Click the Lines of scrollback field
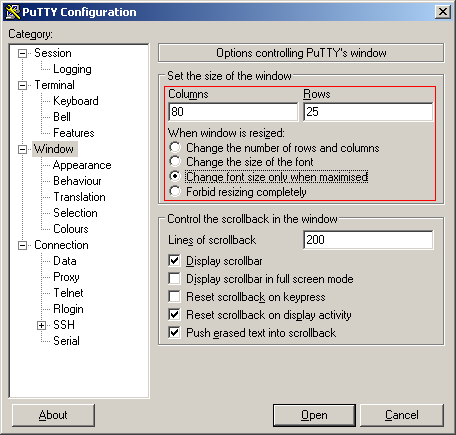This screenshot has width=456, height=435. 368,240
